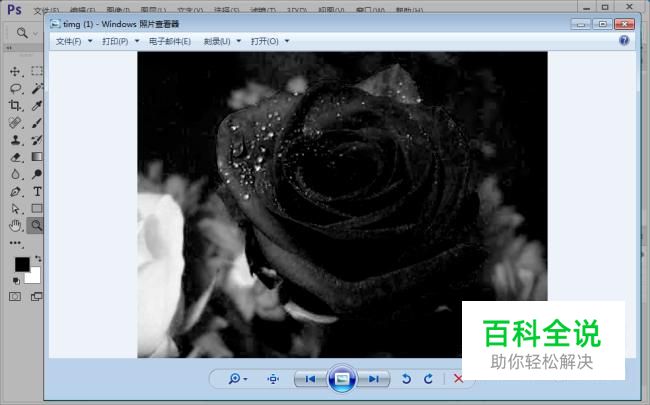Select the Crop tool in Photoshop
The width and height of the screenshot is (650, 405).
click(15, 105)
